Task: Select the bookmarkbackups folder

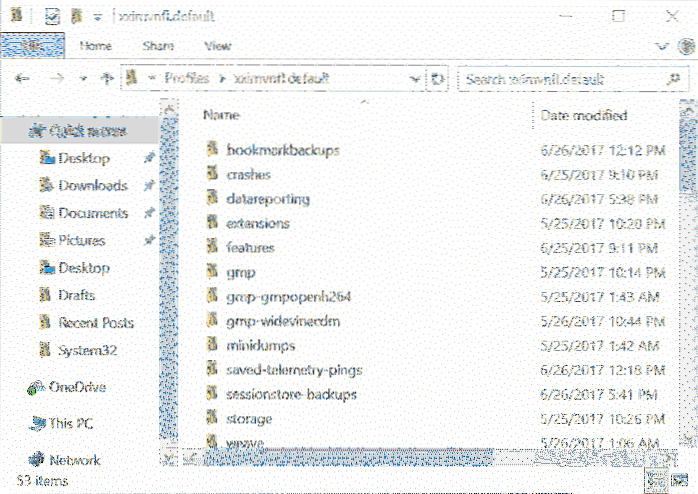Action: [283, 150]
